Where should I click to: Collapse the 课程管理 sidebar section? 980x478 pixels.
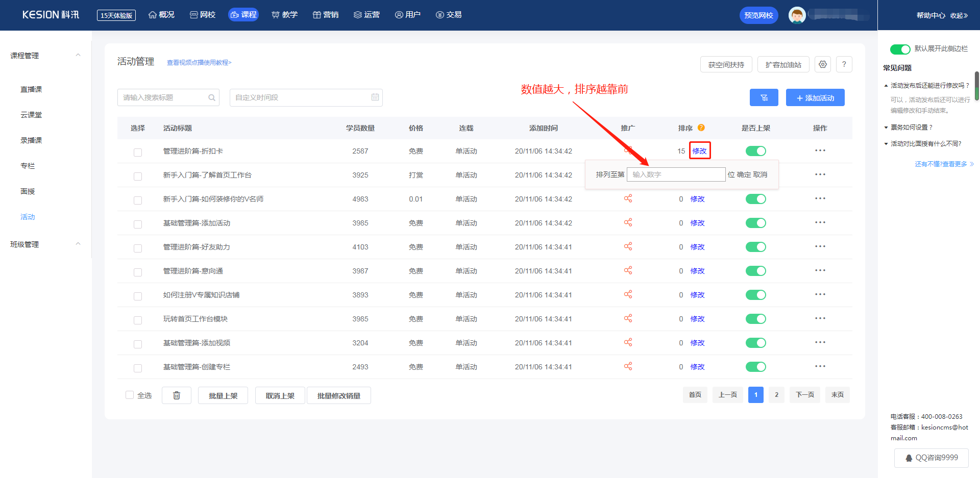[78, 55]
